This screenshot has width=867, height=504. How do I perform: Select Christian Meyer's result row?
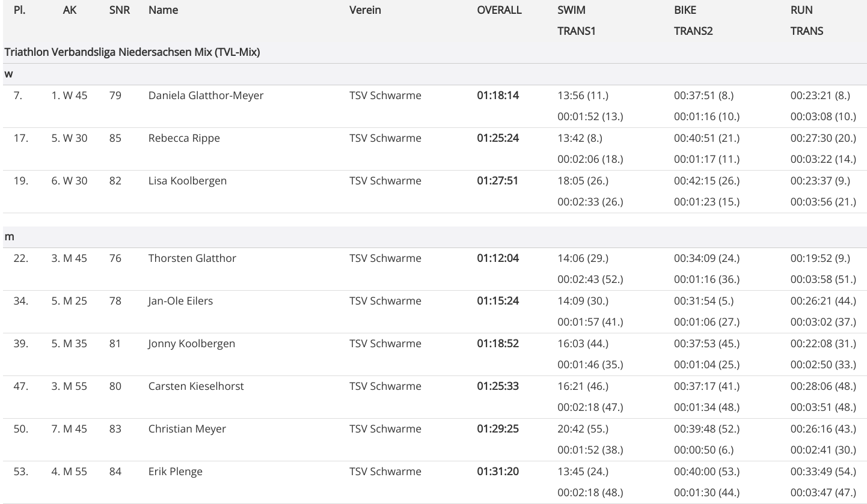pos(187,429)
